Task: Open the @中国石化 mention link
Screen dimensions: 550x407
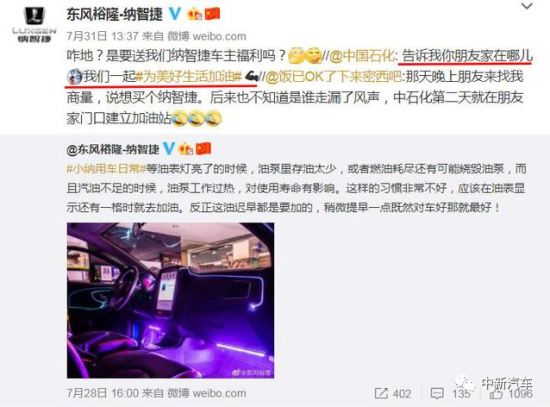Action: coord(362,56)
